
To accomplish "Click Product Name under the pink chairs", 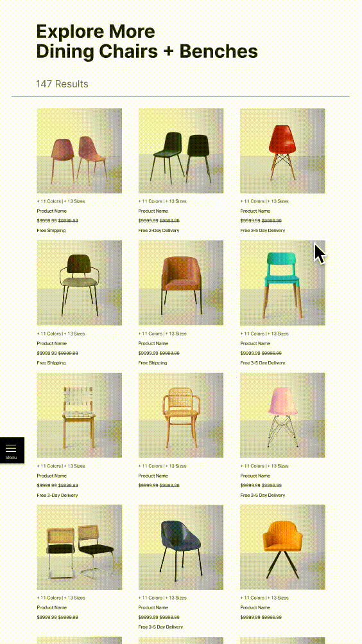I will (51, 211).
